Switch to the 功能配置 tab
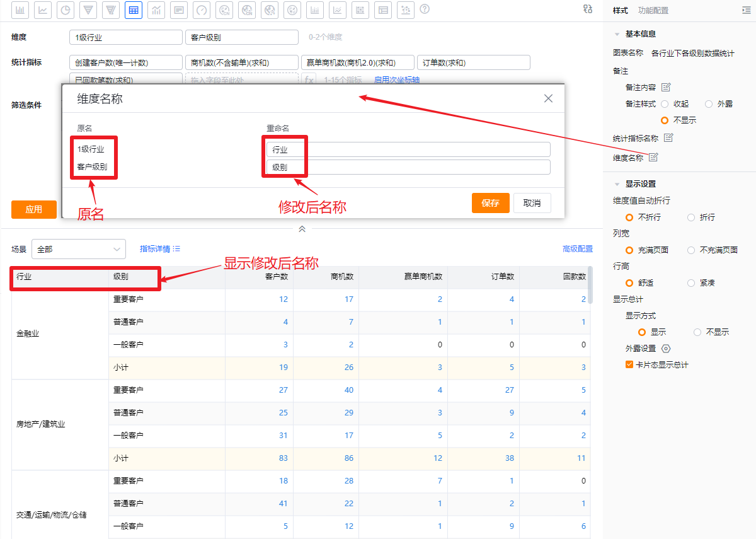756x539 pixels. tap(653, 11)
